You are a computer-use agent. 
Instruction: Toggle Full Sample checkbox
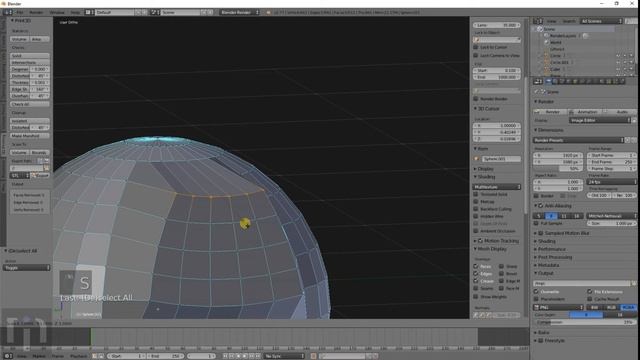tap(536, 223)
